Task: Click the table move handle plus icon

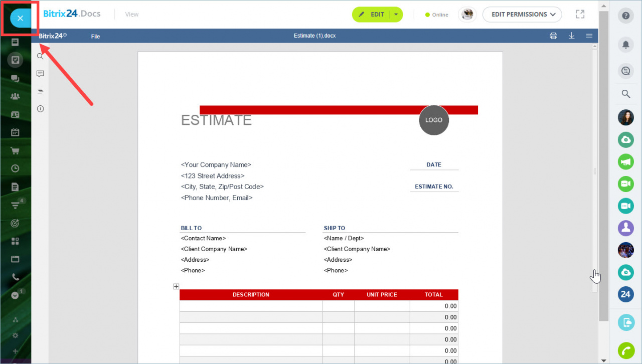Action: pyautogui.click(x=176, y=286)
